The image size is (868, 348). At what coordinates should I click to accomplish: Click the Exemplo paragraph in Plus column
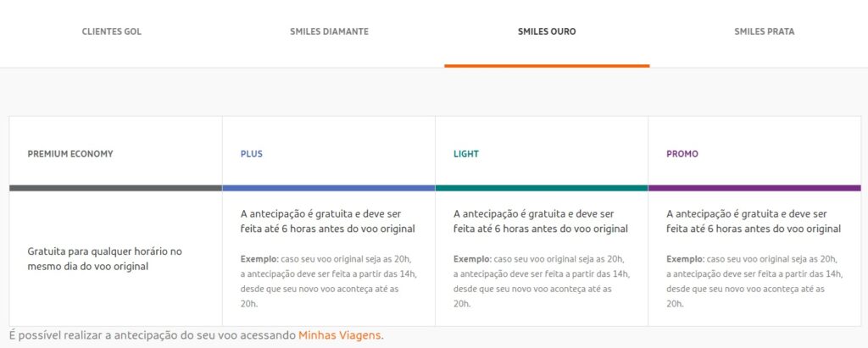[x=328, y=281]
